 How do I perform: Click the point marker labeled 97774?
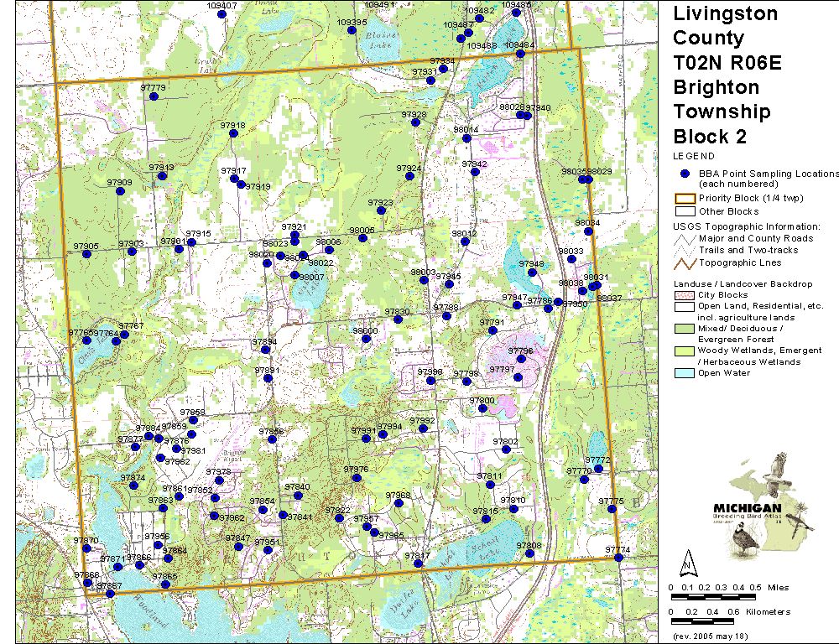tap(618, 558)
